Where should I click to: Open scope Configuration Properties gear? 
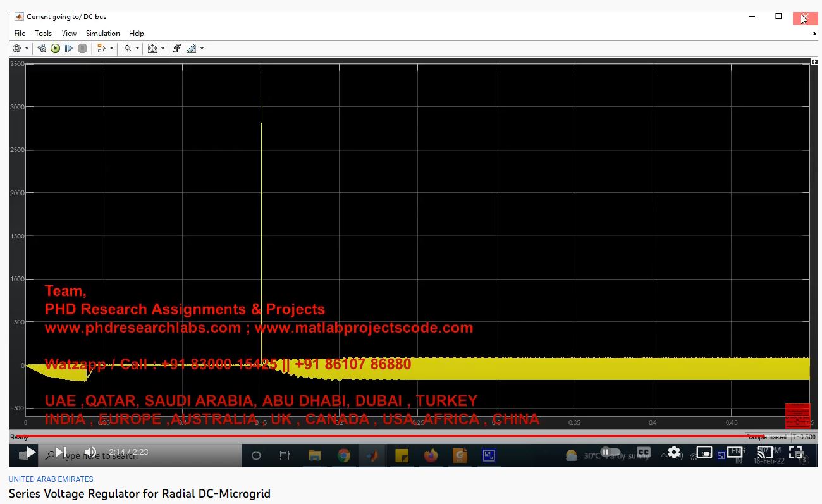(16, 49)
